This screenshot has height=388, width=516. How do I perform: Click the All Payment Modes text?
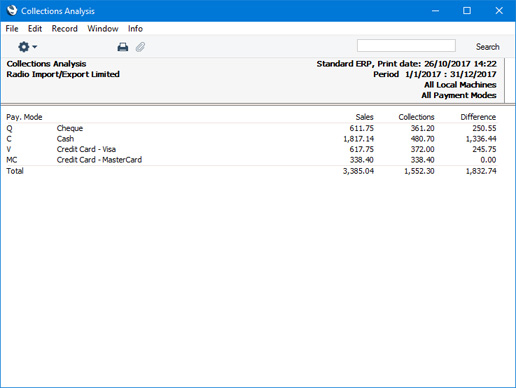click(459, 95)
